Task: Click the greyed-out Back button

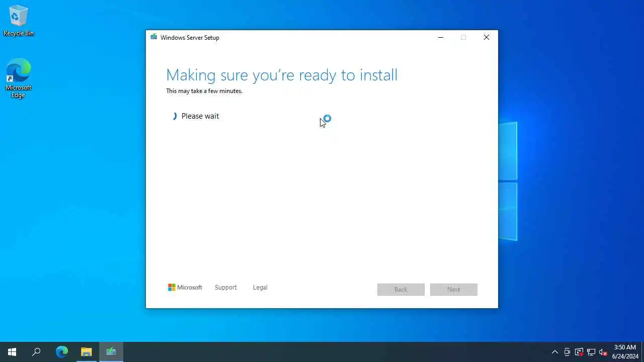Action: [401, 290]
